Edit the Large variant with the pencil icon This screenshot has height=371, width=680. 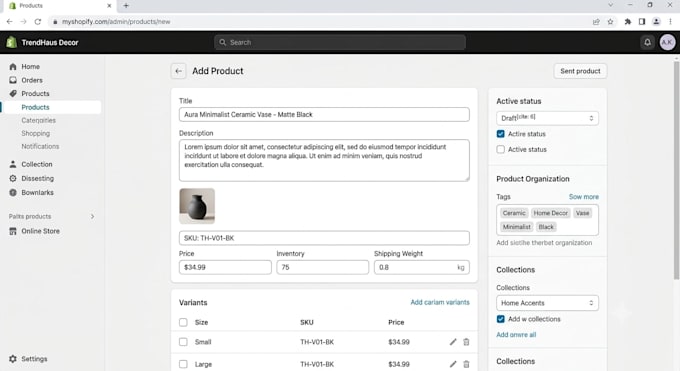click(x=453, y=364)
